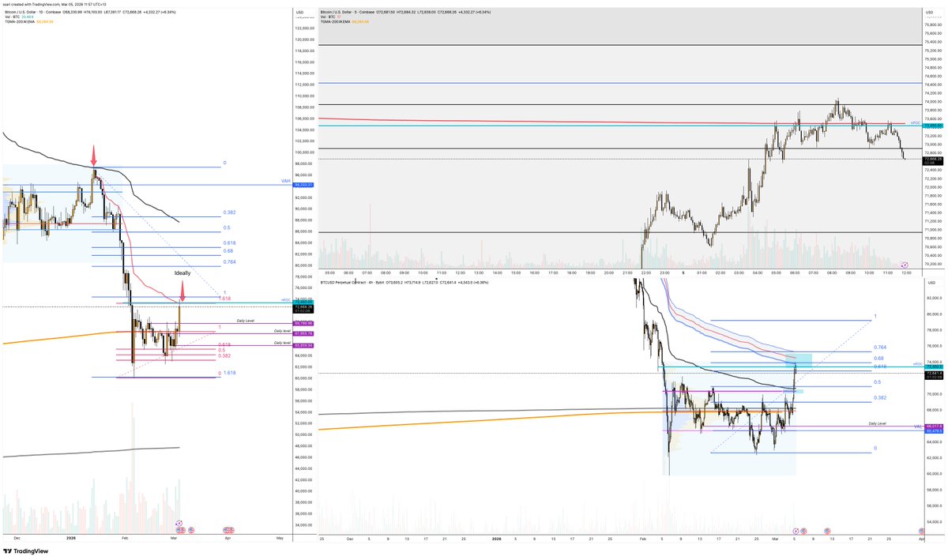Click the VAH label on the daily chart
The image size is (948, 560).
tap(286, 181)
